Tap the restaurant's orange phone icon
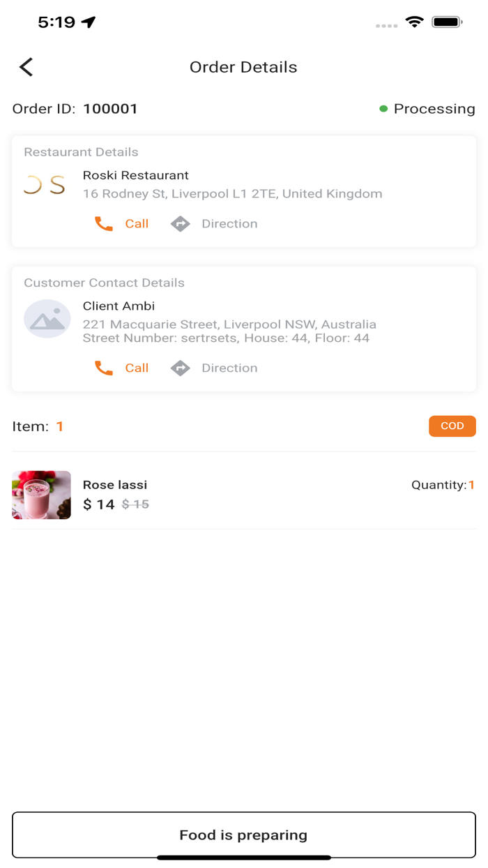This screenshot has height=868, width=488. (x=104, y=224)
